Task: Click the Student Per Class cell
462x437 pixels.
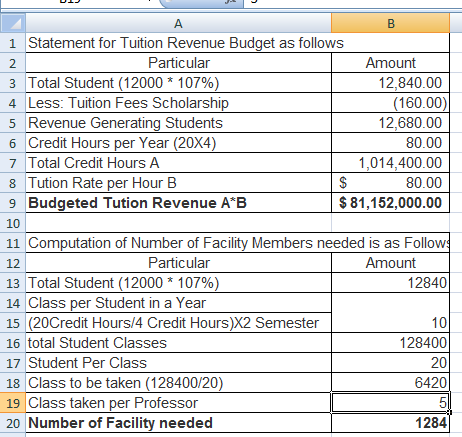Action: (178, 363)
